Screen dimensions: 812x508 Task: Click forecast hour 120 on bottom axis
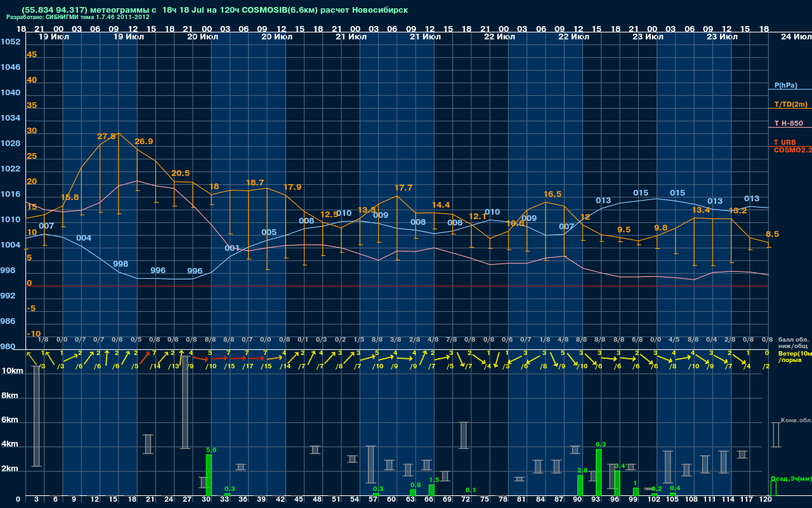pos(766,500)
